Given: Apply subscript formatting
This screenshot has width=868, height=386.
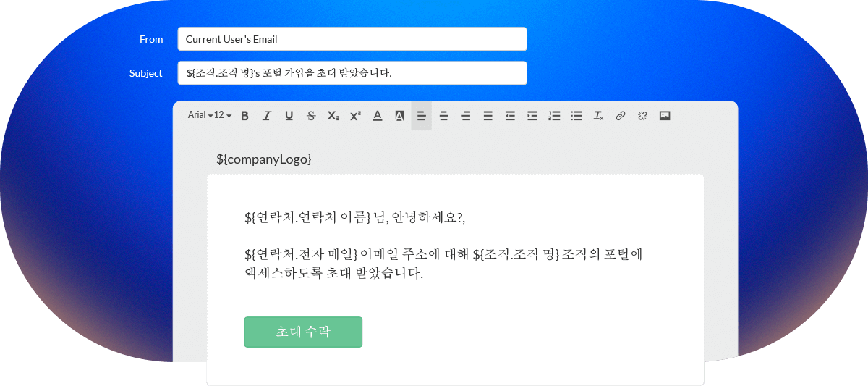Looking at the screenshot, I should (333, 116).
